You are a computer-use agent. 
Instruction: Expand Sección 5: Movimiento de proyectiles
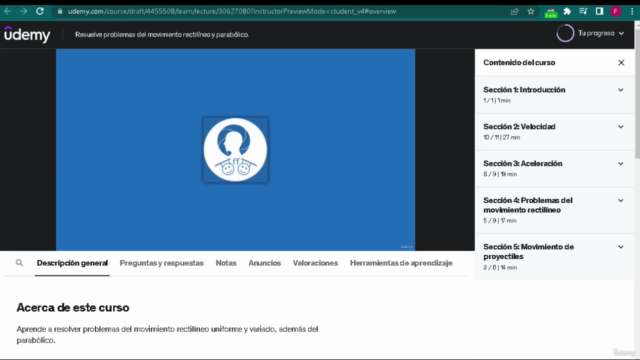pos(554,257)
